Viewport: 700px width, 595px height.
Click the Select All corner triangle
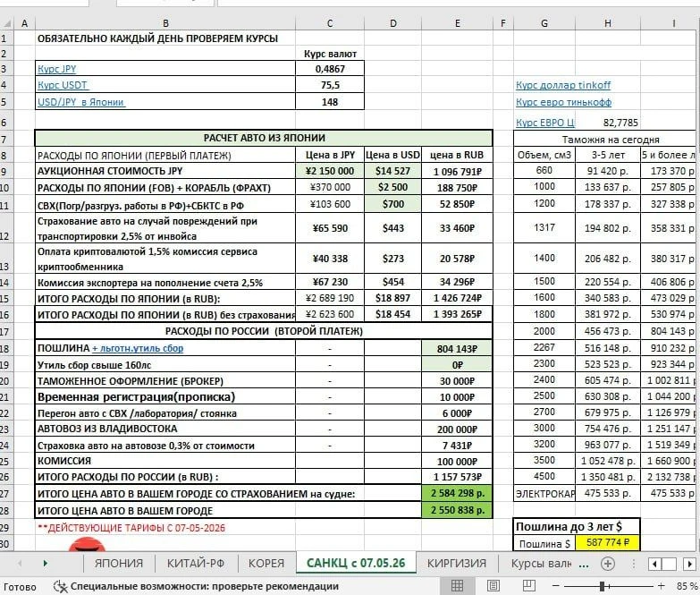coord(7,23)
